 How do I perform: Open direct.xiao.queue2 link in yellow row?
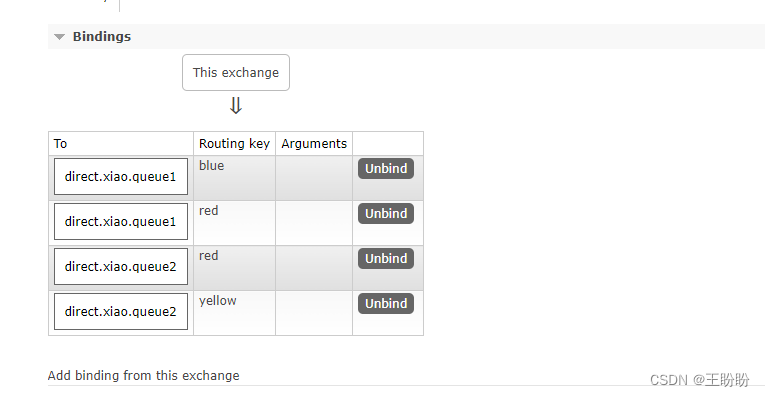click(121, 311)
